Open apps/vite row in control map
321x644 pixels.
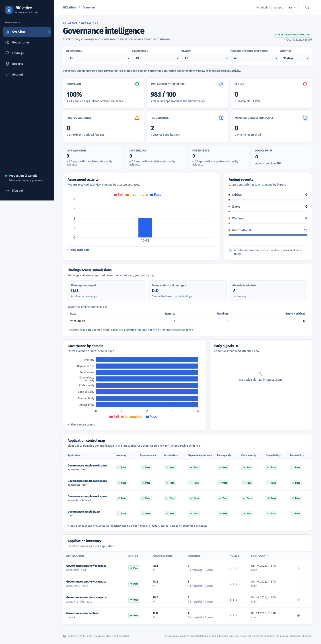point(187,498)
